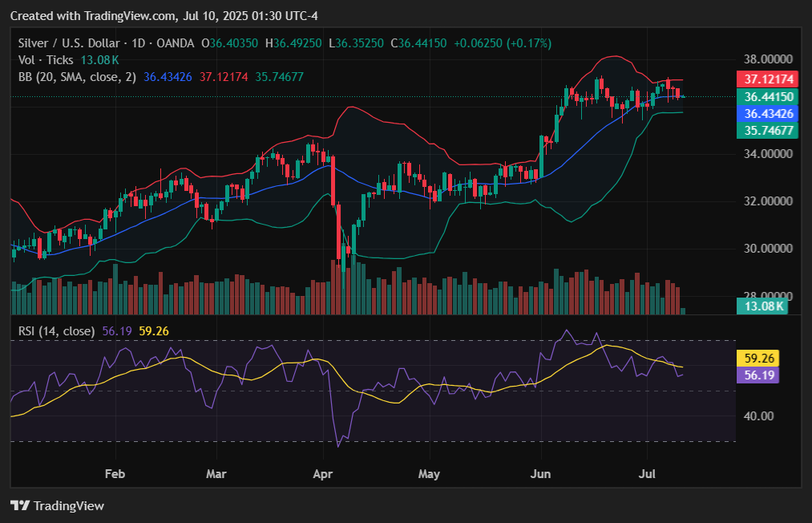
Task: Click the 38.00000 price scale value
Action: tap(768, 59)
